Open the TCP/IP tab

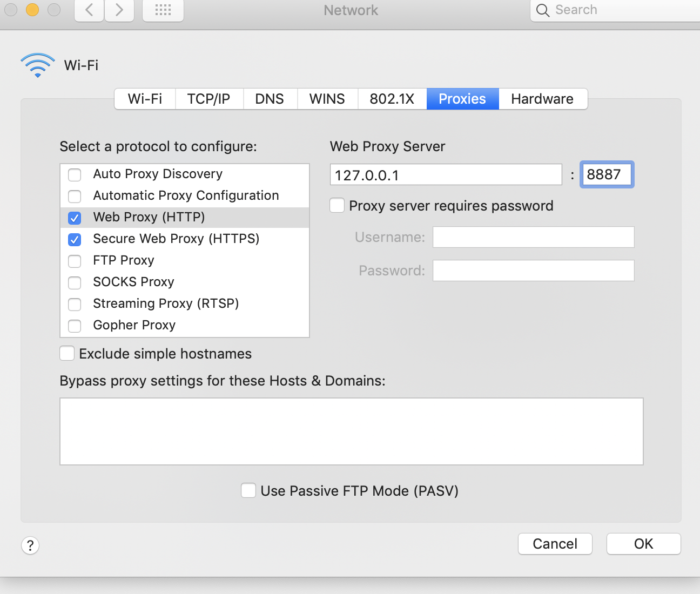(209, 99)
